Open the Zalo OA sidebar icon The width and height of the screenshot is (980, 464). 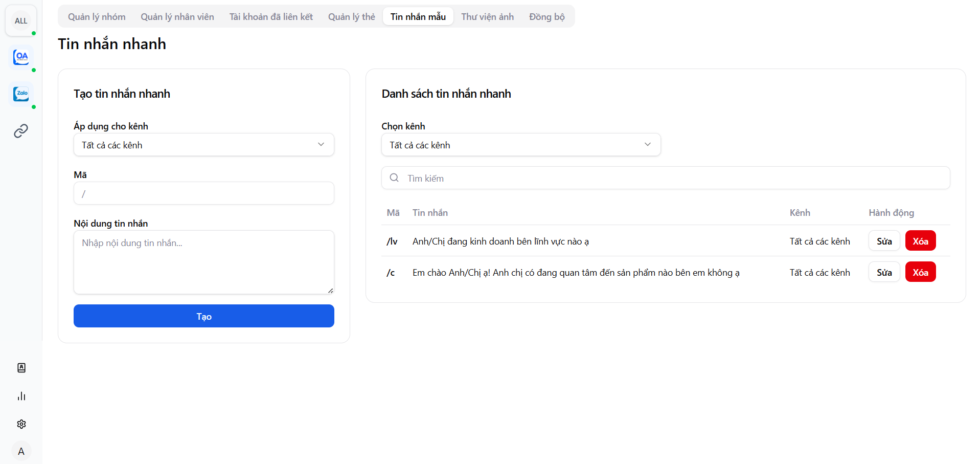click(21, 57)
